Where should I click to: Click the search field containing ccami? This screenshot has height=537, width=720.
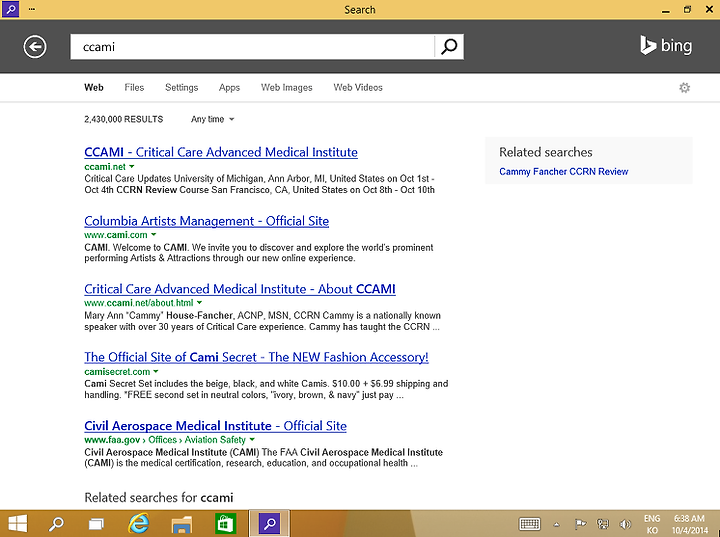click(252, 46)
